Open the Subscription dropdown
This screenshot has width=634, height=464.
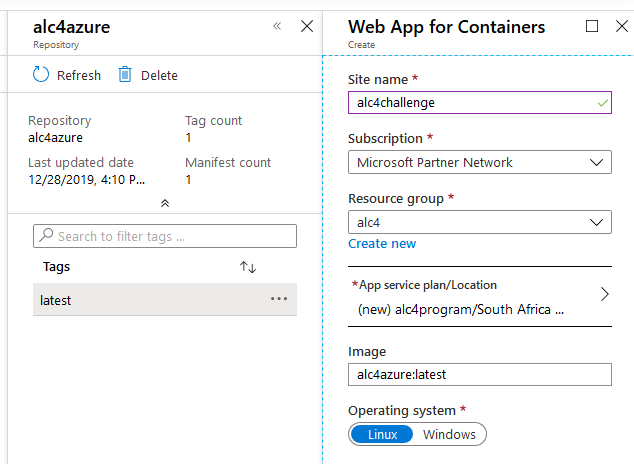tap(480, 162)
